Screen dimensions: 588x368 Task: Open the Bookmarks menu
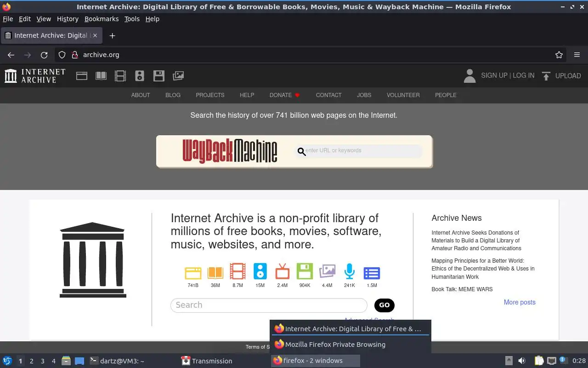pos(102,19)
